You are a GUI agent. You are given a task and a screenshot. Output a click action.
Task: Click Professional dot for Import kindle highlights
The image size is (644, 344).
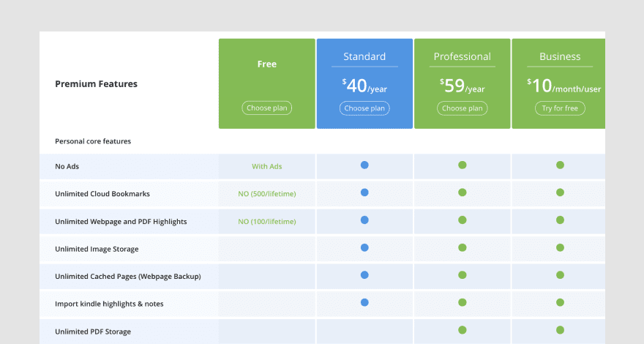pyautogui.click(x=463, y=303)
